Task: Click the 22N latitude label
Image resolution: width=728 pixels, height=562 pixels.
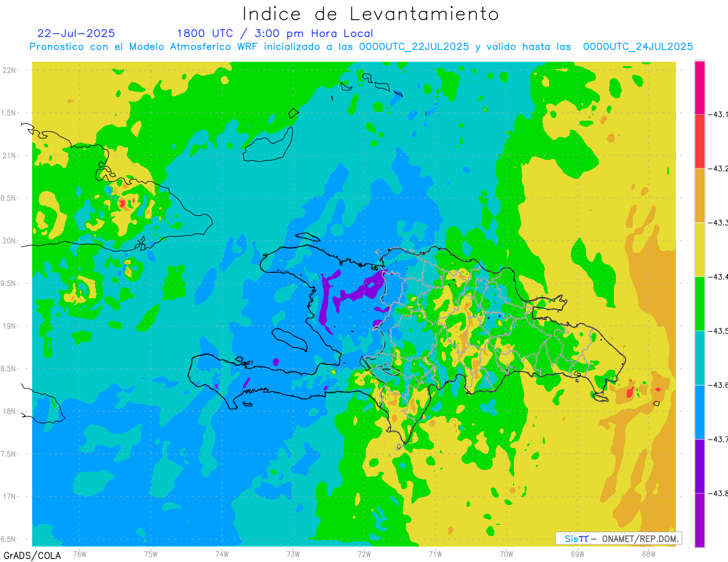Action: [10, 70]
